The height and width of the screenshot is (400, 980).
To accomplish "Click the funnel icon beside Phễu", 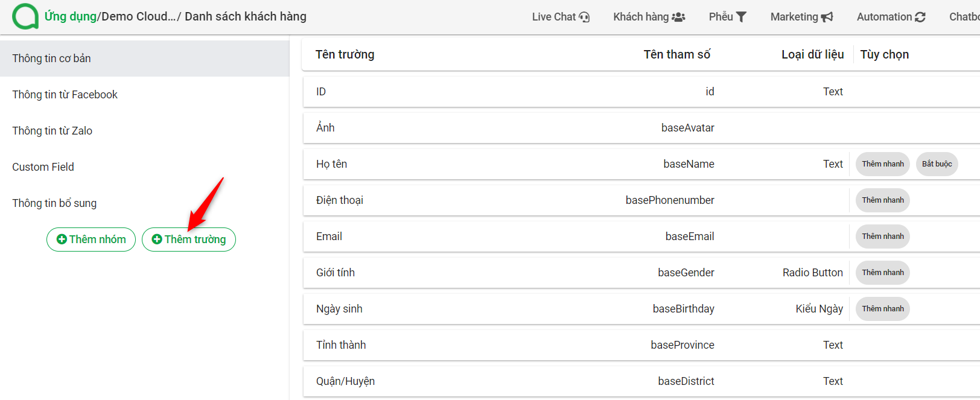I will (x=741, y=17).
